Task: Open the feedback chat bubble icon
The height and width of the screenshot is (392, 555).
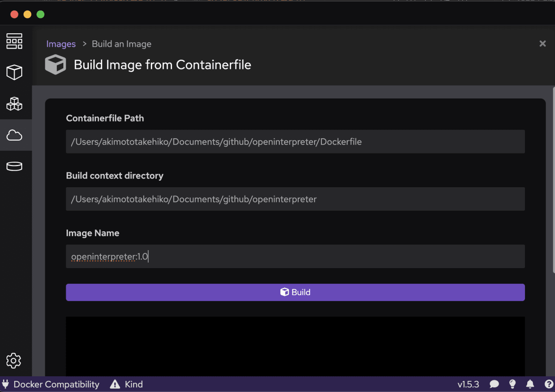Action: (494, 384)
